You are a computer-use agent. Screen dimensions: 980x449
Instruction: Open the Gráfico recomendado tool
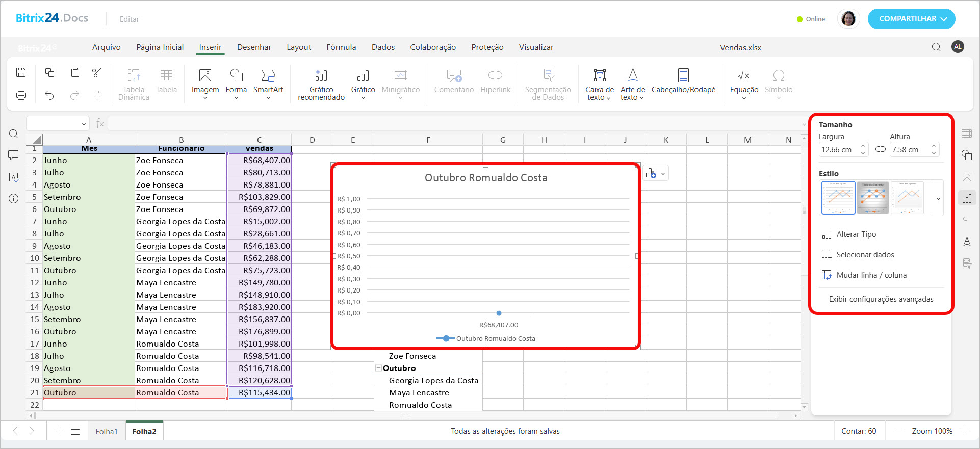click(321, 84)
